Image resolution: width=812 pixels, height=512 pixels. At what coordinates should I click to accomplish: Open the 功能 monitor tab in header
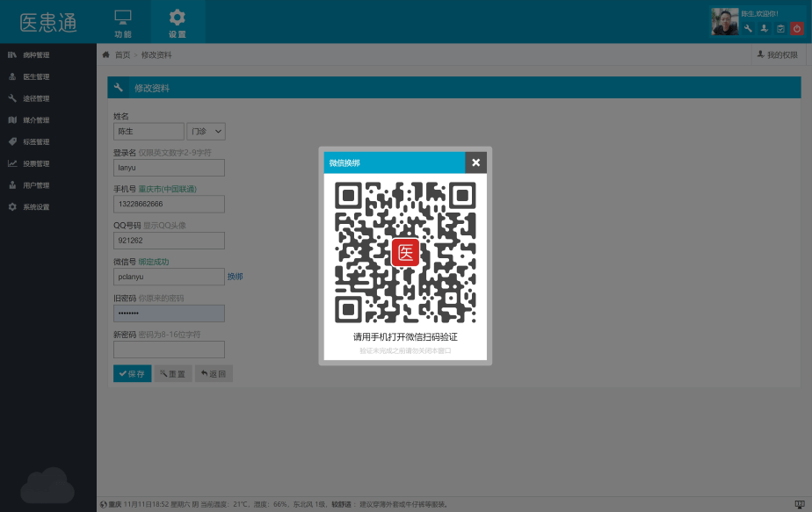tap(123, 23)
